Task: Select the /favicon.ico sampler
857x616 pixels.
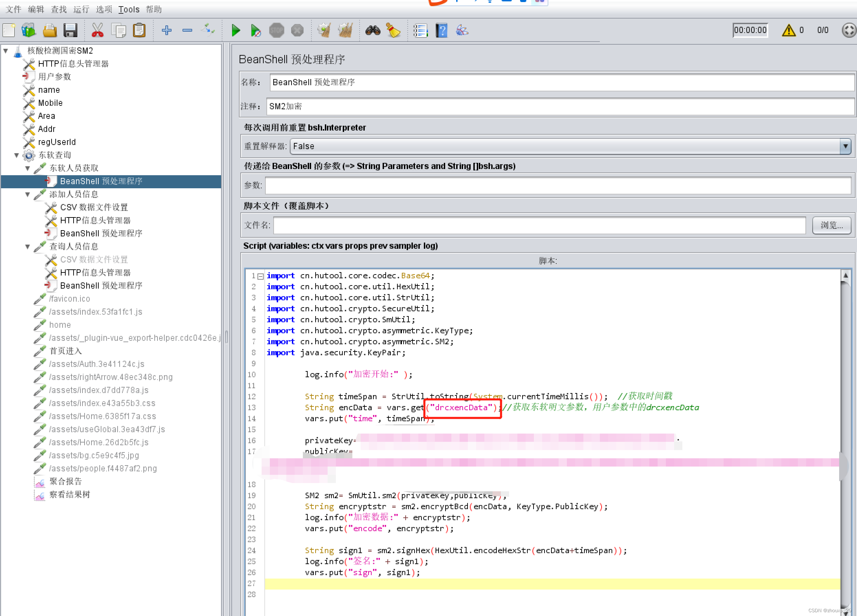Action: (69, 299)
